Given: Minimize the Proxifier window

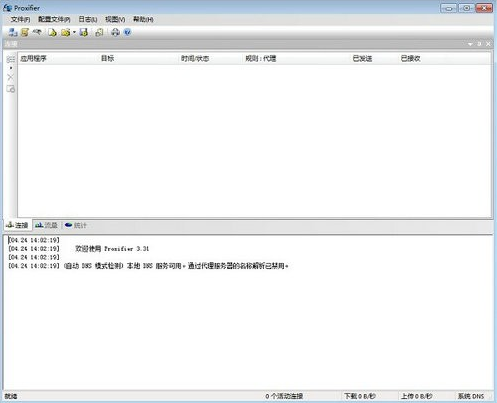Looking at the screenshot, I should point(449,8).
